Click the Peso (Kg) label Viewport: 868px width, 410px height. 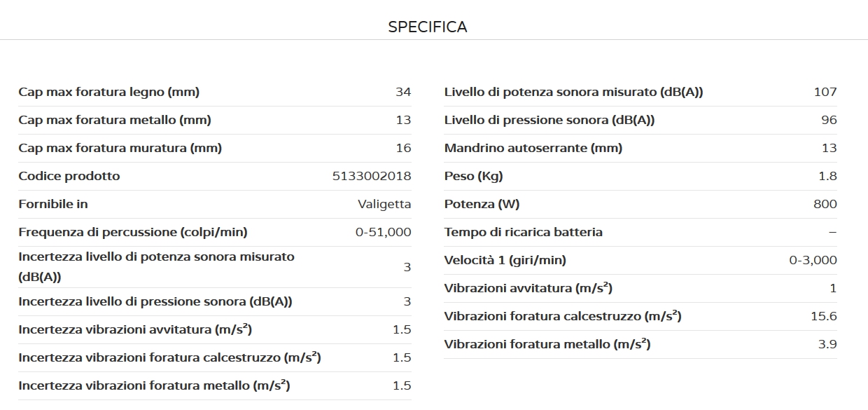[x=473, y=176]
